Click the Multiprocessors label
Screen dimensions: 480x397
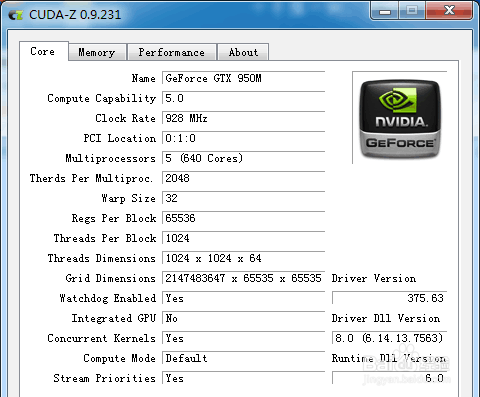(110, 159)
